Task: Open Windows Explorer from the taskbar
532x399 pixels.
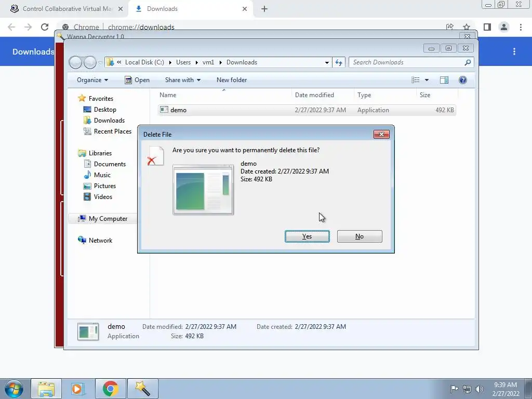Action: (46, 389)
